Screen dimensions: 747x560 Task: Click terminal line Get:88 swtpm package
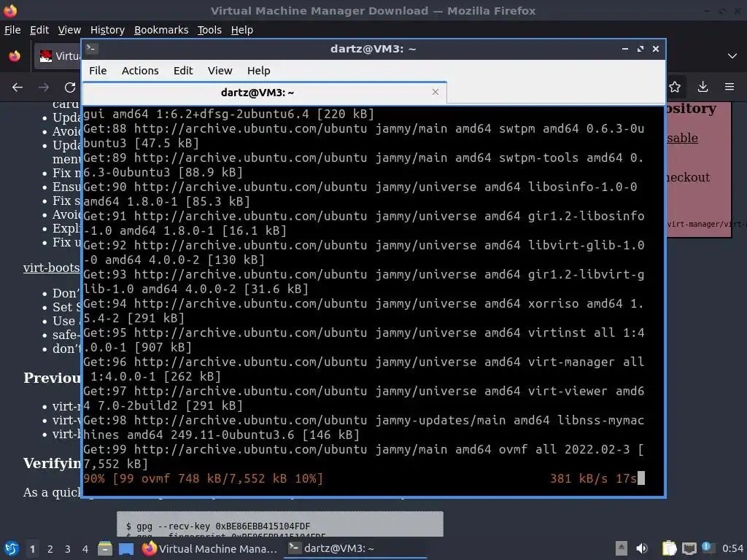coord(364,136)
